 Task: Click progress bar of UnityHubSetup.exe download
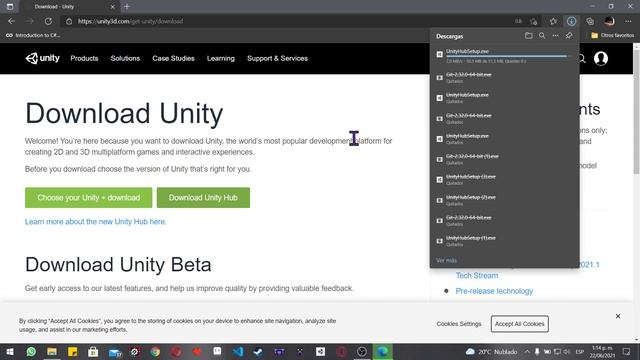point(506,56)
